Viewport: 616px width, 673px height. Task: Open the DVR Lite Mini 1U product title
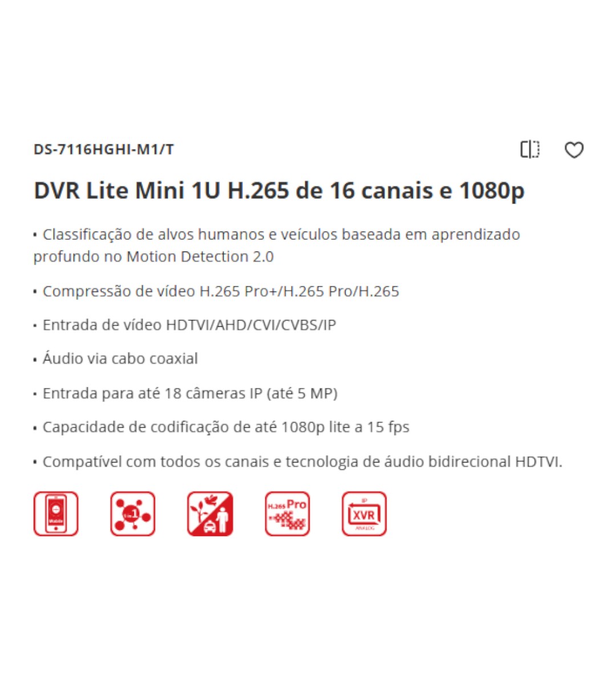[x=279, y=190]
